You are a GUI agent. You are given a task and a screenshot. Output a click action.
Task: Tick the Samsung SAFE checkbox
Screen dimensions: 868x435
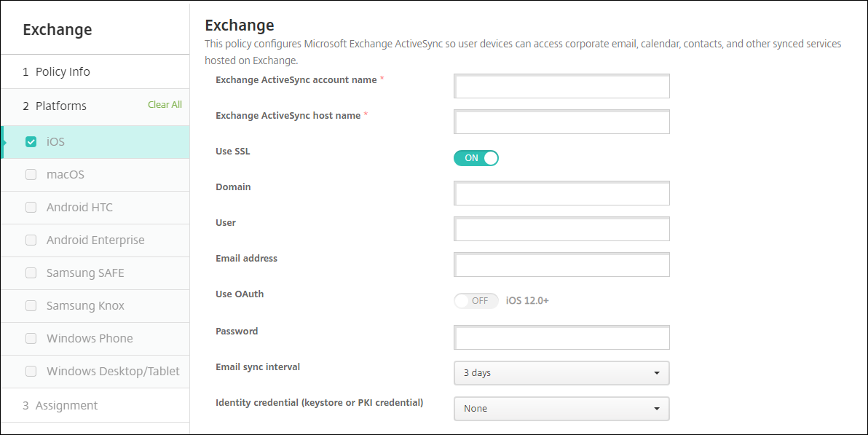point(31,273)
